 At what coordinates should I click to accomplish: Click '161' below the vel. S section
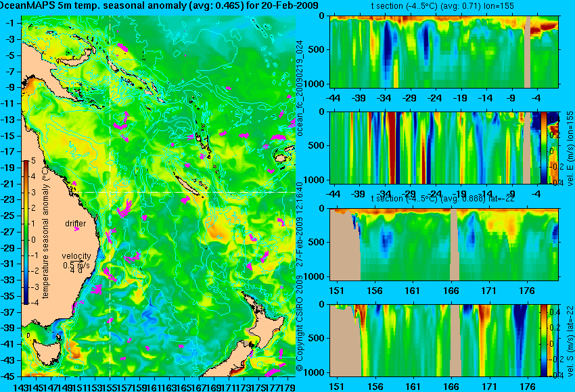[413, 387]
